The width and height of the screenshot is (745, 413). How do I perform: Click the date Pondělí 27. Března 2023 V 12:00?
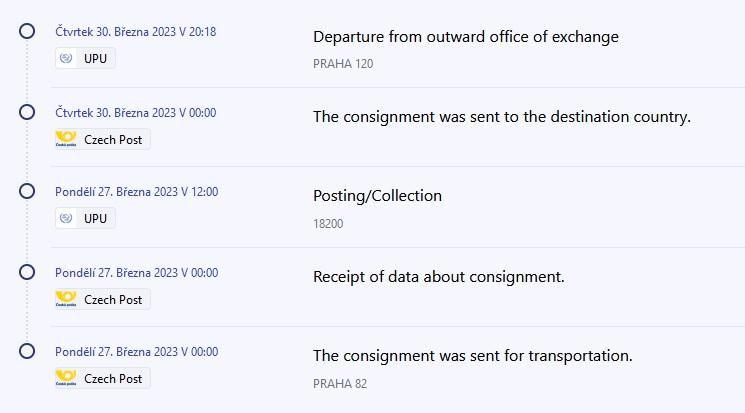(x=137, y=191)
